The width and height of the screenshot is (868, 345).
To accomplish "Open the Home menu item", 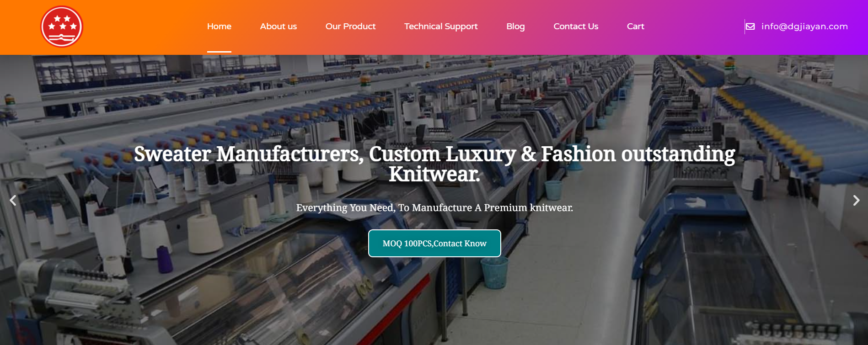I will click(x=219, y=27).
